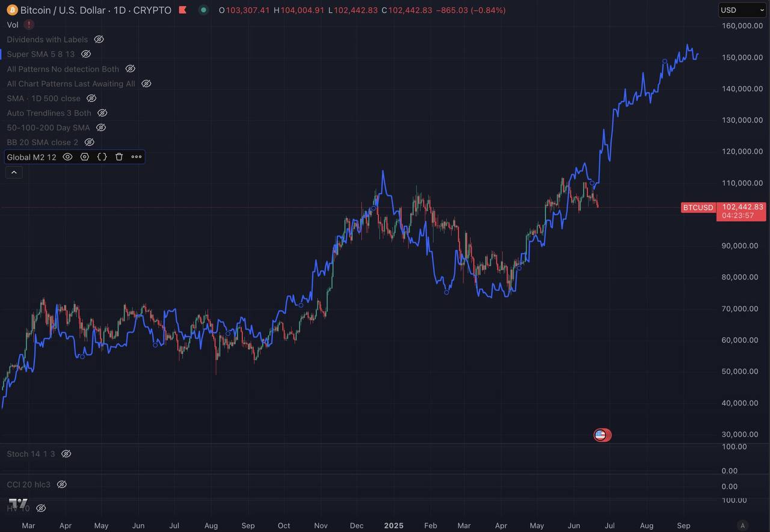Show the Super SMA 5 8 13 indicator
Screen dimensions: 770x532
[86, 54]
